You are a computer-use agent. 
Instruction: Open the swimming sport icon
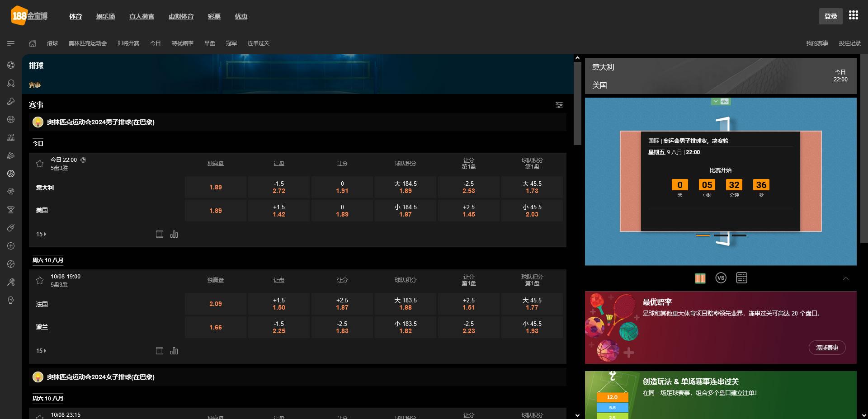(x=11, y=137)
